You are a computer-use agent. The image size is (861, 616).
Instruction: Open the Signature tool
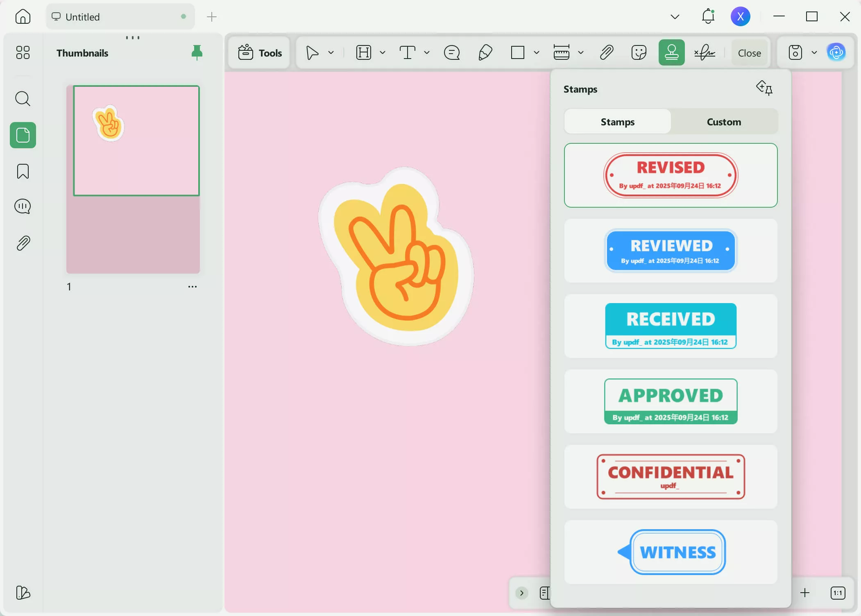click(705, 52)
